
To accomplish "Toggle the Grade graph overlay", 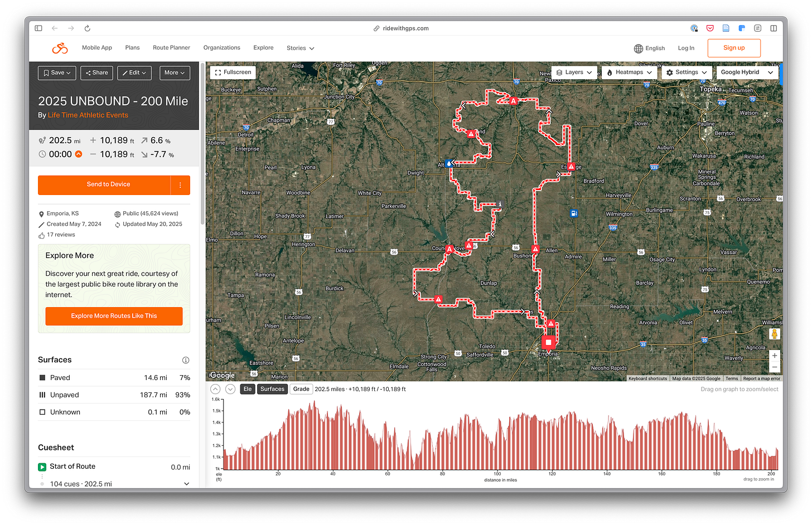I will (x=301, y=389).
